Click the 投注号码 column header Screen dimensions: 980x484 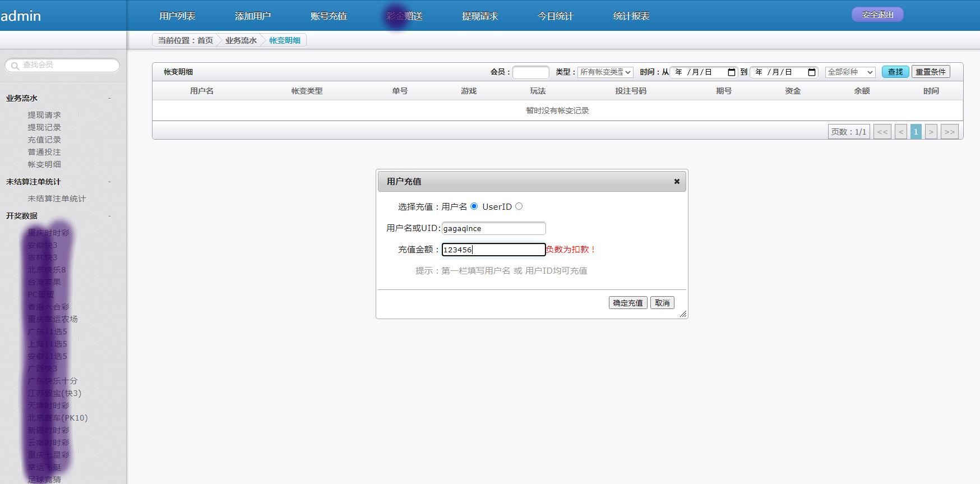click(x=631, y=91)
